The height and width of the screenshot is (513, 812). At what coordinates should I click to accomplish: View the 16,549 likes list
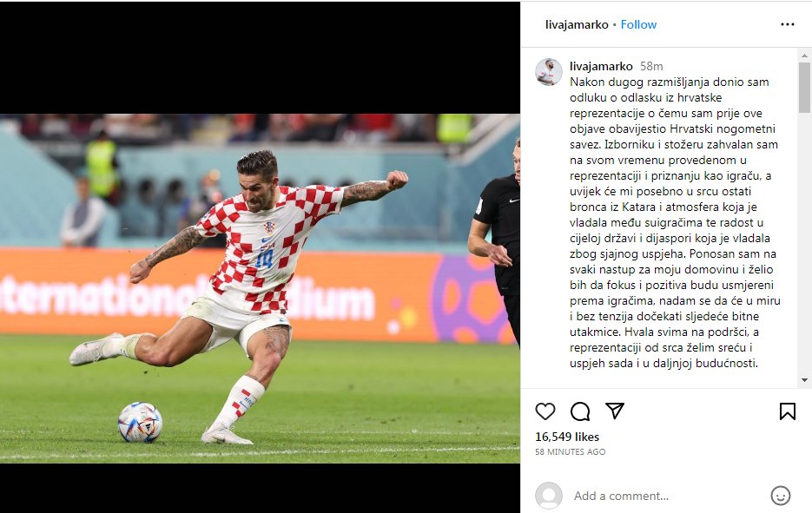click(x=567, y=437)
